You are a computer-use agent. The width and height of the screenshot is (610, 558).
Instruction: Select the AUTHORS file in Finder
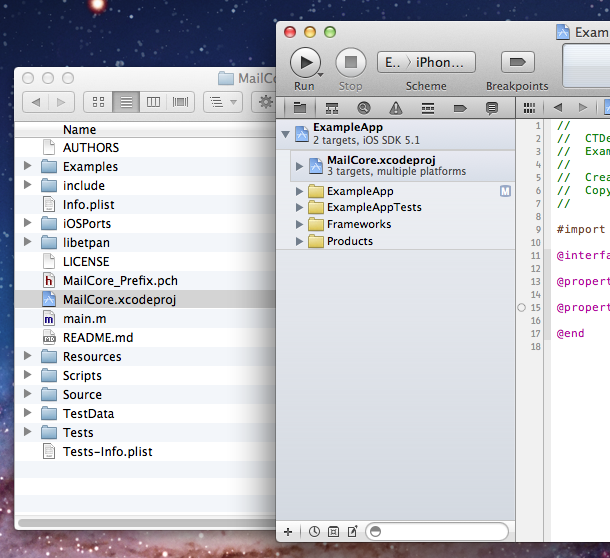[x=145, y=148]
